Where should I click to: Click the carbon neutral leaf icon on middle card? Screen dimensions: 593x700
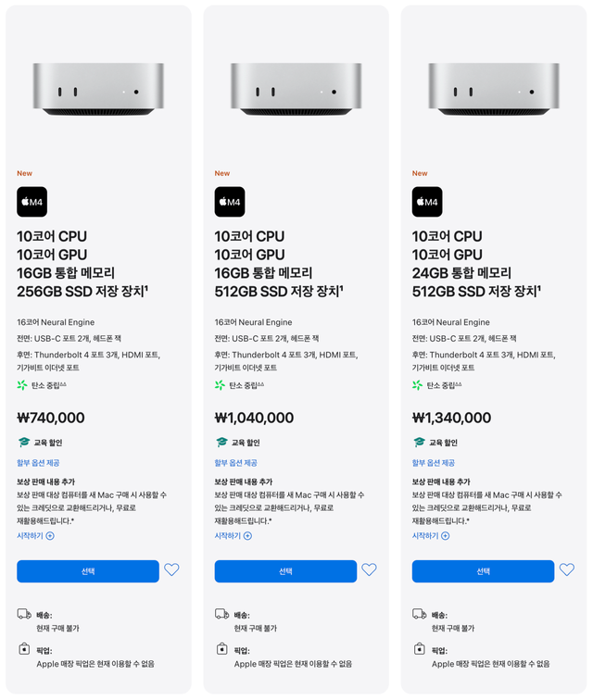(x=221, y=385)
